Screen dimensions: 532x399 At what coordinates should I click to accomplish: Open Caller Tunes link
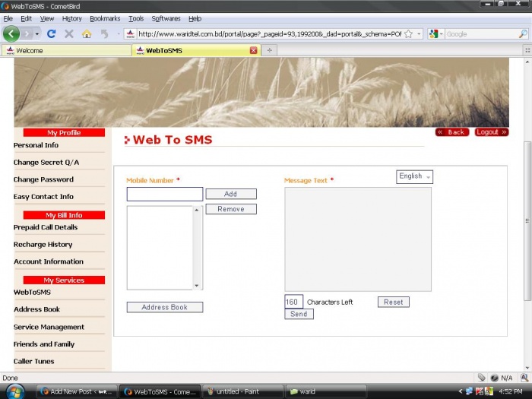click(x=34, y=361)
